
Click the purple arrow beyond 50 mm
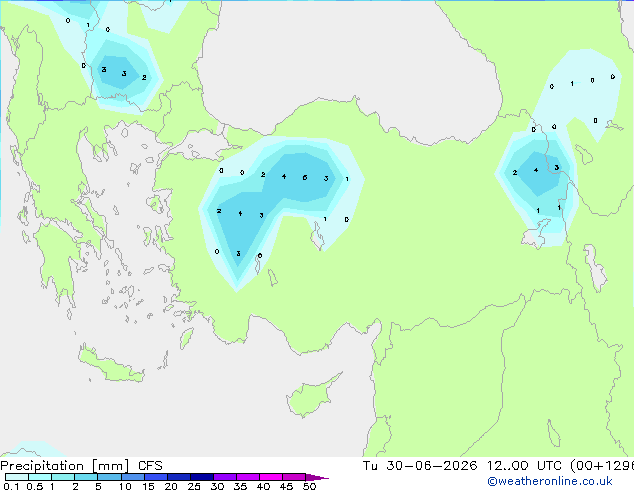pos(317,477)
